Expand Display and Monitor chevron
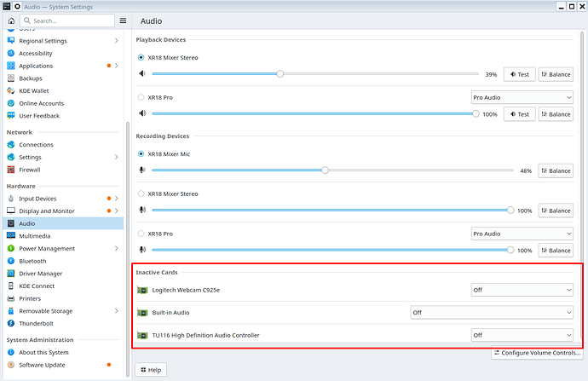 click(116, 211)
